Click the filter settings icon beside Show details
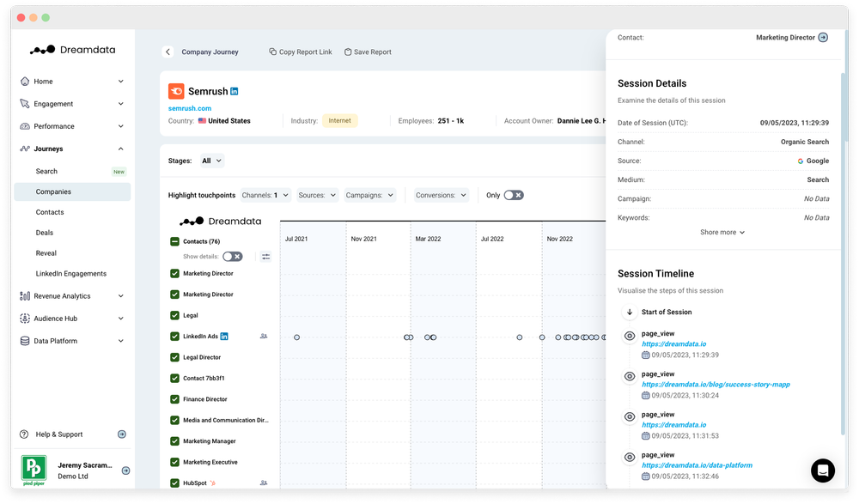Image resolution: width=859 pixels, height=504 pixels. (x=265, y=256)
